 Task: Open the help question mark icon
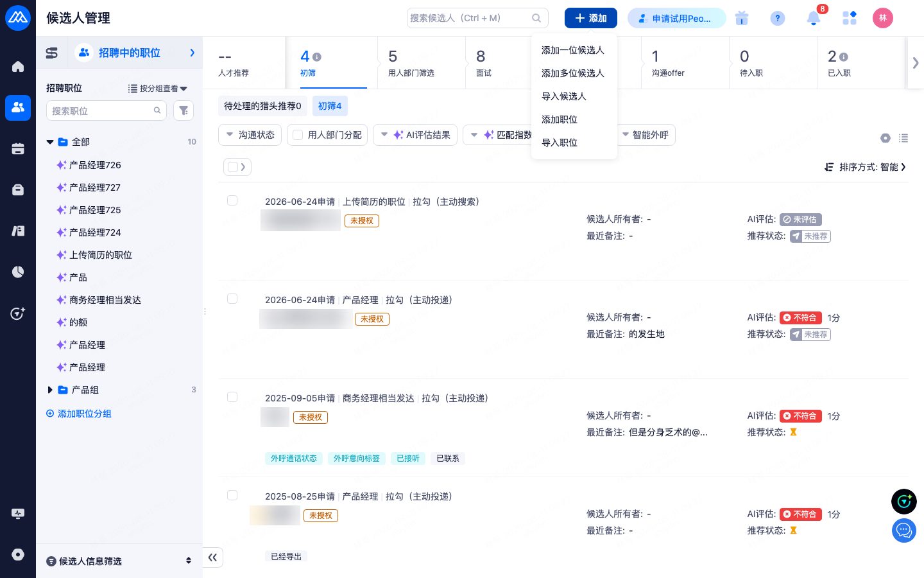778,18
